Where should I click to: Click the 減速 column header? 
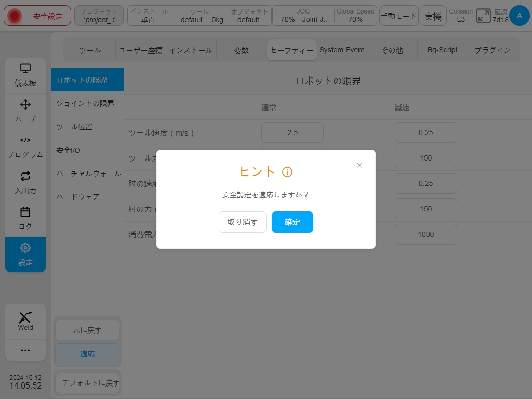(x=402, y=108)
